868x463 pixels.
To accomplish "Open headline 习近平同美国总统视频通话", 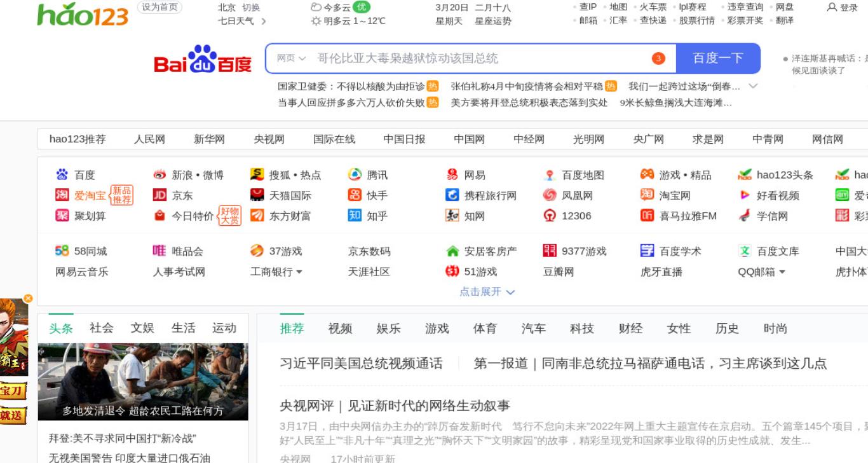I will click(x=361, y=364).
